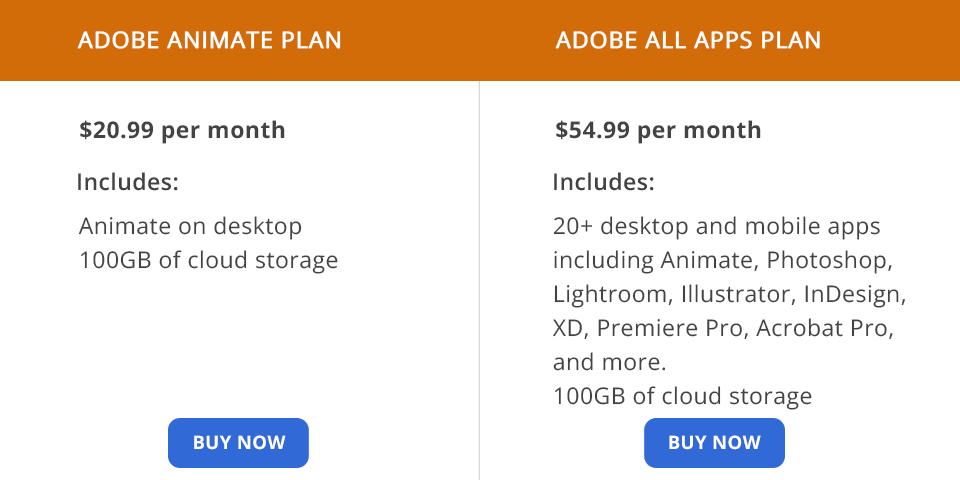Click '100GB of cloud storage' in All Apps plan
The width and height of the screenshot is (960, 480).
(x=682, y=397)
